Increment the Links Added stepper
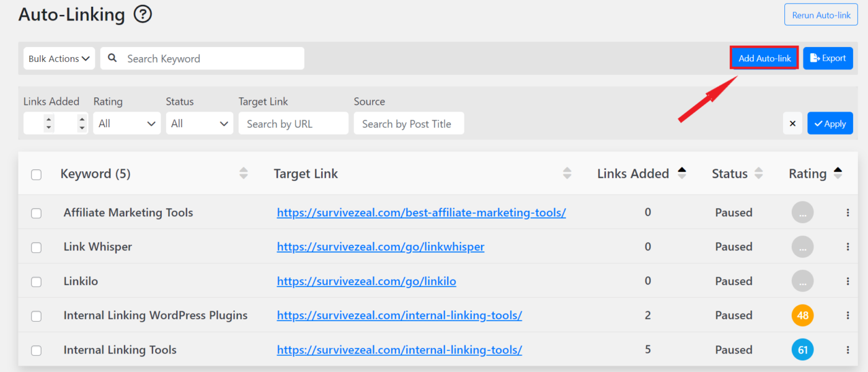Screen dimensions: 868x372 (48, 120)
